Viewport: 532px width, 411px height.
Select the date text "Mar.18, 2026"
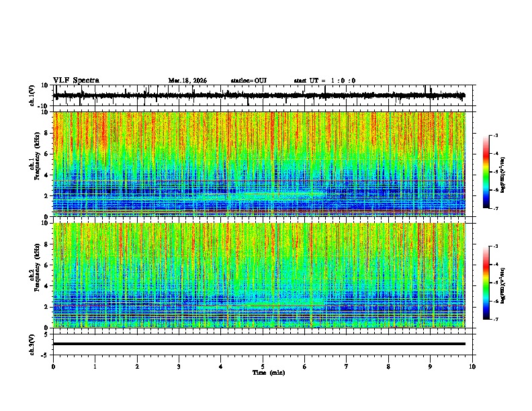(187, 81)
